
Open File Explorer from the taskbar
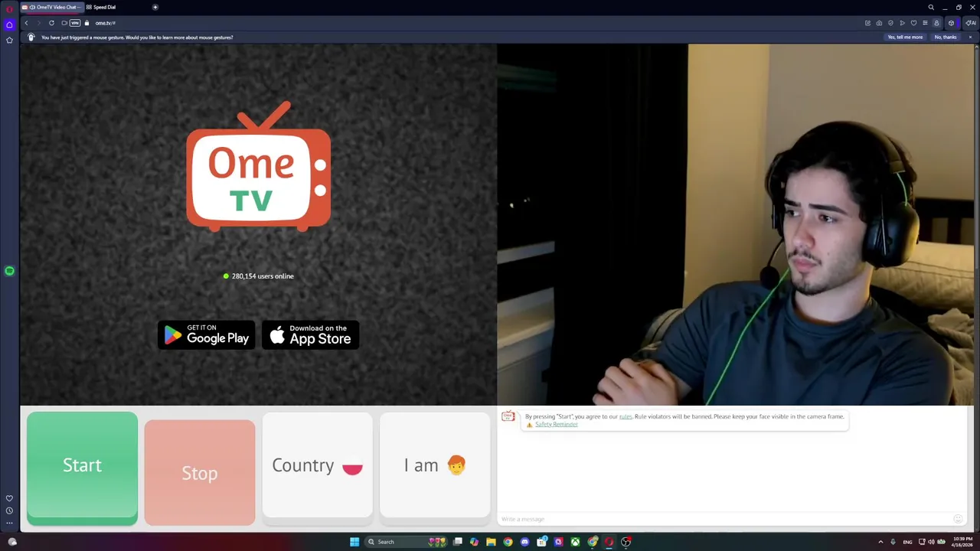point(491,542)
